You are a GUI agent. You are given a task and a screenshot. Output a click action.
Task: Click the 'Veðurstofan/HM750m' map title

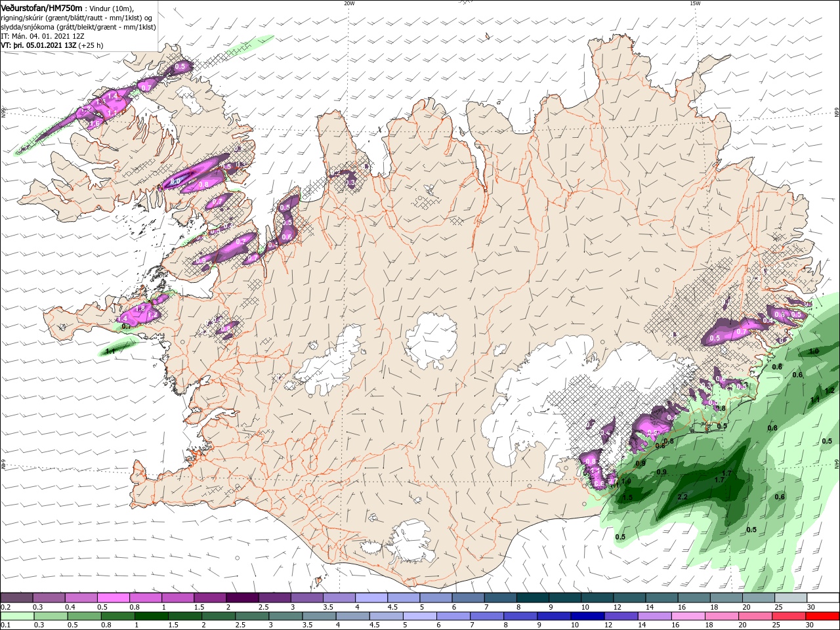[x=41, y=8]
